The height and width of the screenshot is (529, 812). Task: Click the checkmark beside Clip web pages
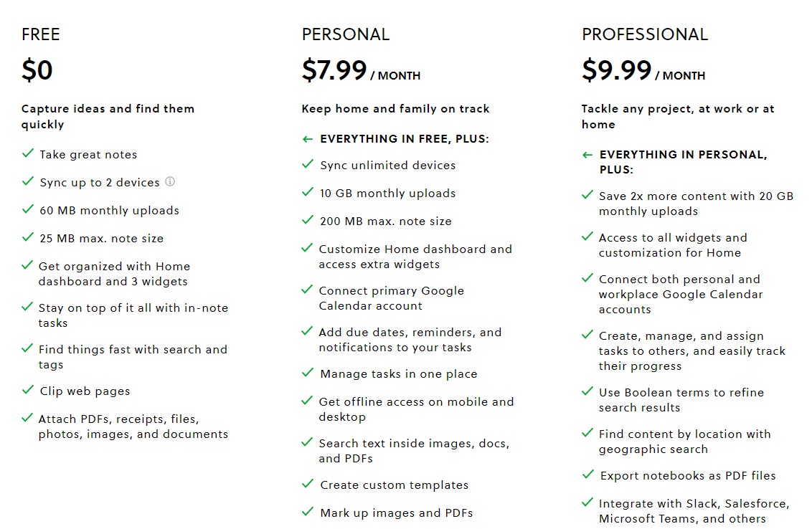tap(28, 391)
